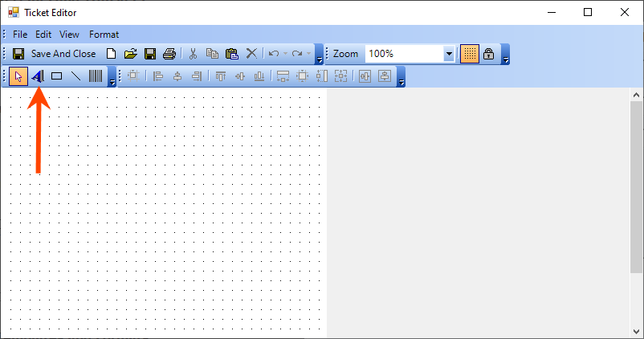Screen dimensions: 644x339
Task: Select the text tool icon
Action: tap(38, 76)
